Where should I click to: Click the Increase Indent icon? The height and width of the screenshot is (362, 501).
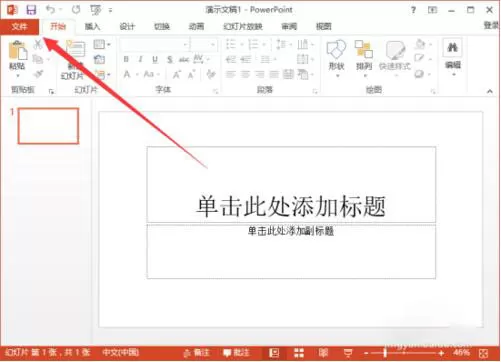click(x=246, y=60)
